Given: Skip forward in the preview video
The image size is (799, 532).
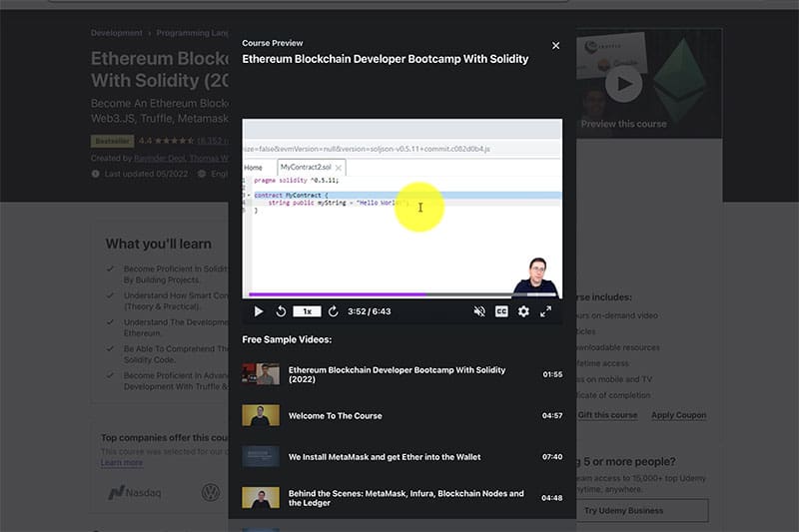Looking at the screenshot, I should tap(334, 311).
